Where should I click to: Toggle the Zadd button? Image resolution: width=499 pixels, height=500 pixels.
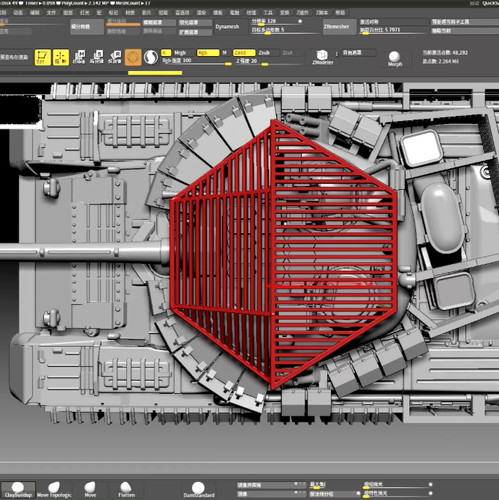pyautogui.click(x=244, y=53)
